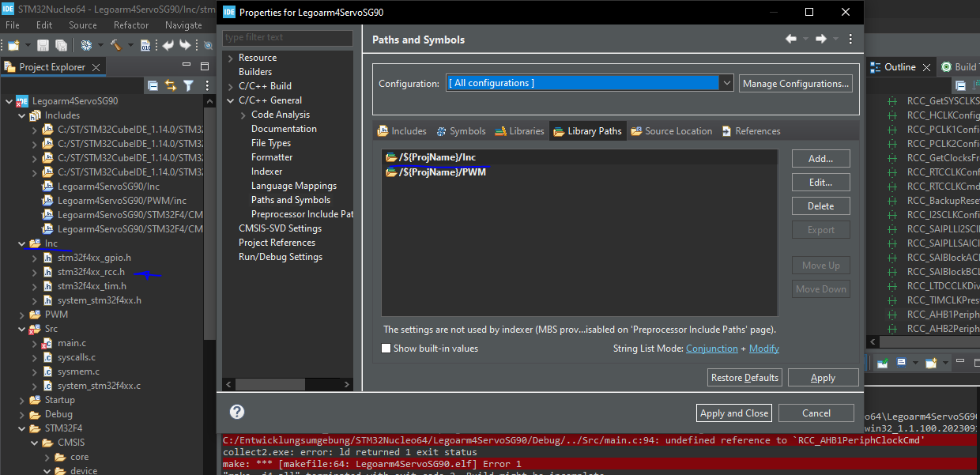
Task: Open the File menu
Action: click(x=13, y=25)
